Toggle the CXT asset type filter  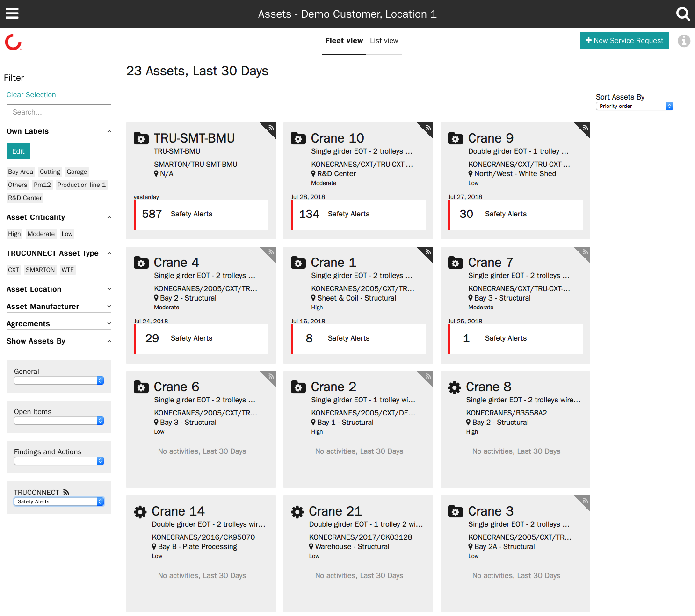14,270
